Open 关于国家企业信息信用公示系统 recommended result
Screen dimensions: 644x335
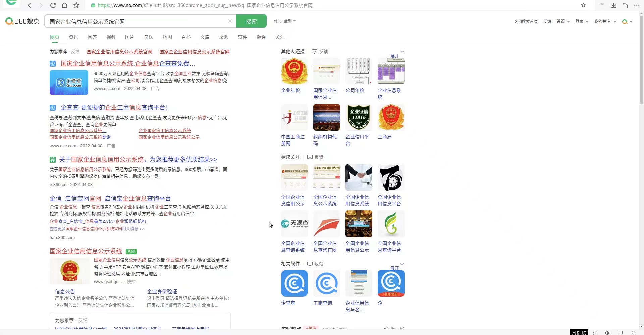pyautogui.click(x=138, y=159)
